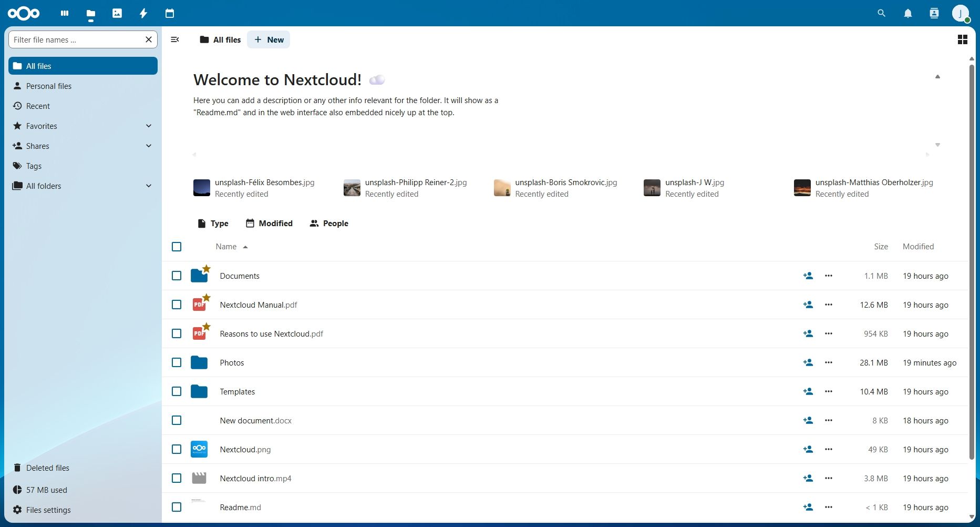Click the Filter file names input field
Image resolution: width=980 pixels, height=527 pixels.
[x=76, y=39]
